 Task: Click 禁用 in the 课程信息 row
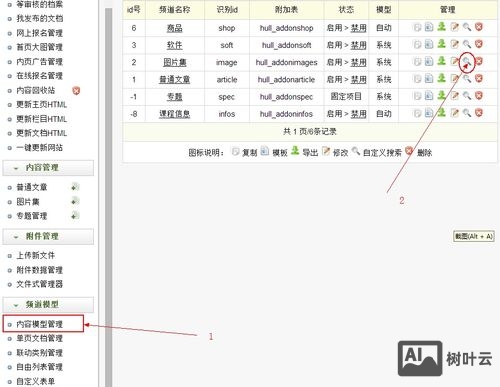(359, 114)
